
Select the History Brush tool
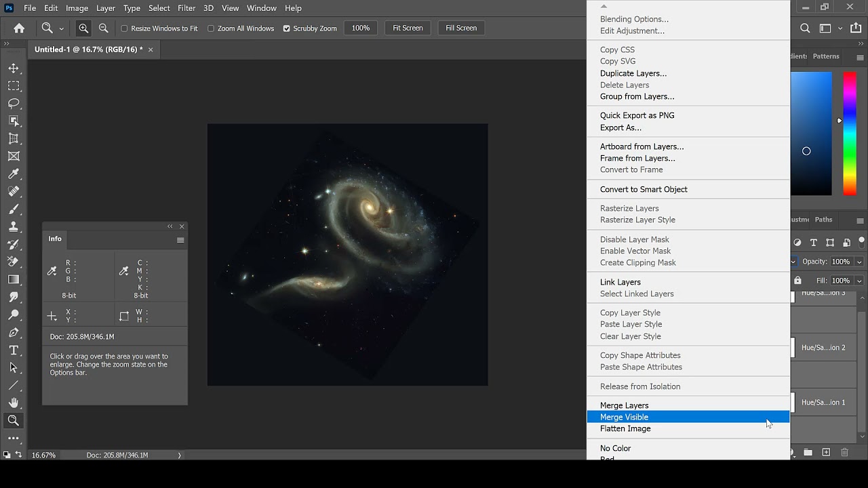click(x=14, y=245)
